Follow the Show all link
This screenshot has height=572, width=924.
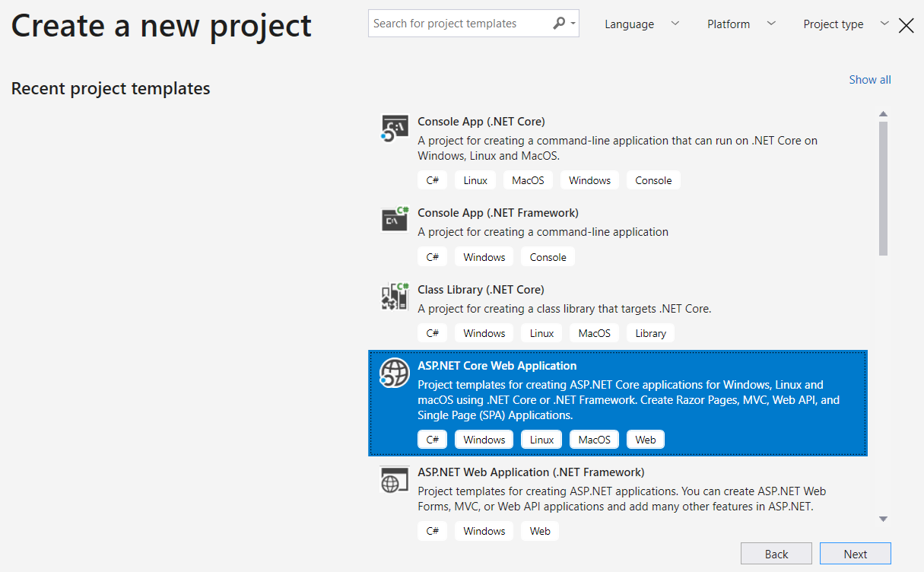coord(869,80)
